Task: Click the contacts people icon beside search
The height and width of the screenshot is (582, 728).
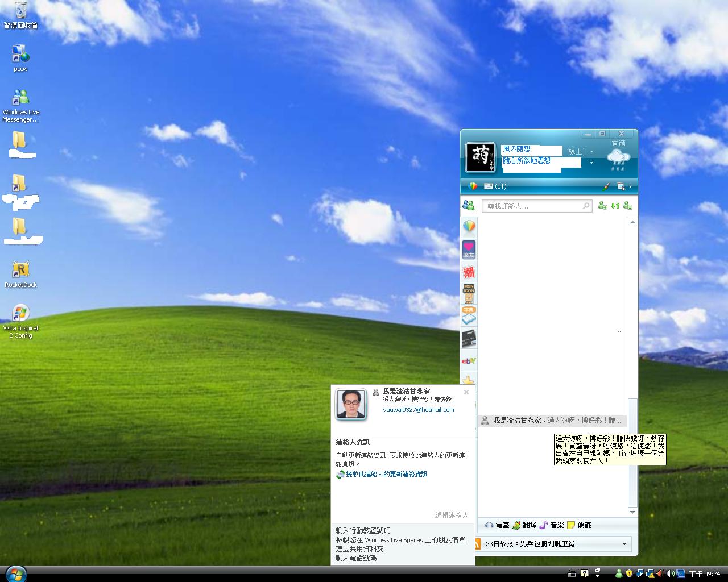Action: (469, 205)
